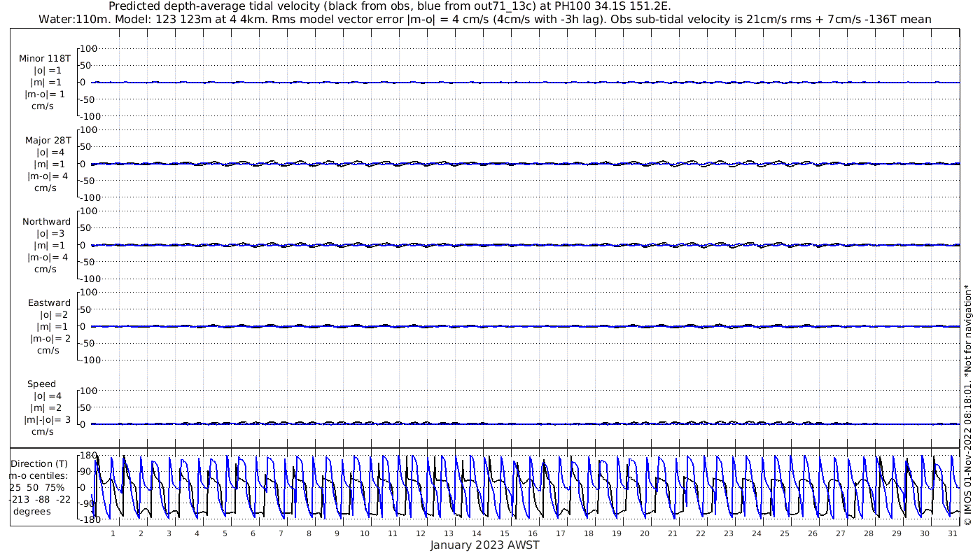Click the 'Water:110m. Model: 123 123m' subtitle line
The height and width of the screenshot is (560, 980).
point(485,20)
